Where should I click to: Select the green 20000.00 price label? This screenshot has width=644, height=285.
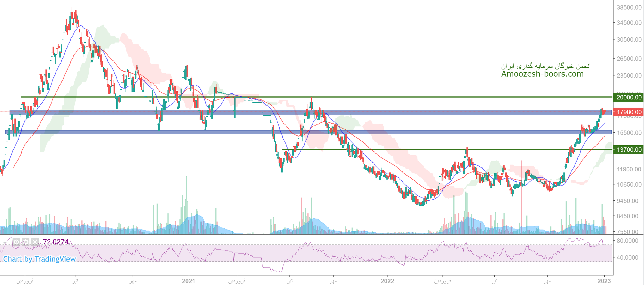(628, 98)
